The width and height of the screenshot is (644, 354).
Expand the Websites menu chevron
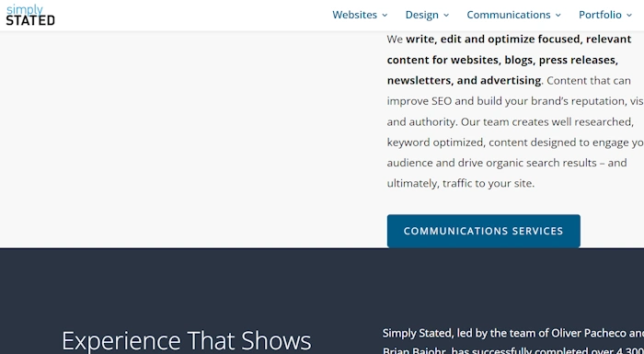pyautogui.click(x=385, y=16)
